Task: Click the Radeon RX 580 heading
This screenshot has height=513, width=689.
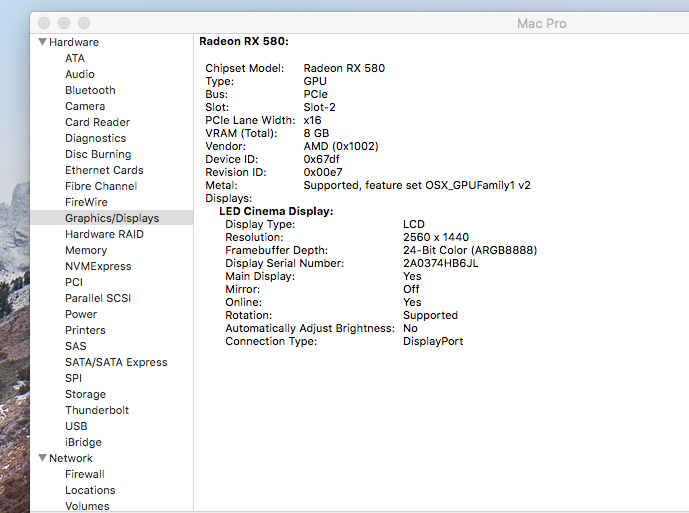Action: 244,41
